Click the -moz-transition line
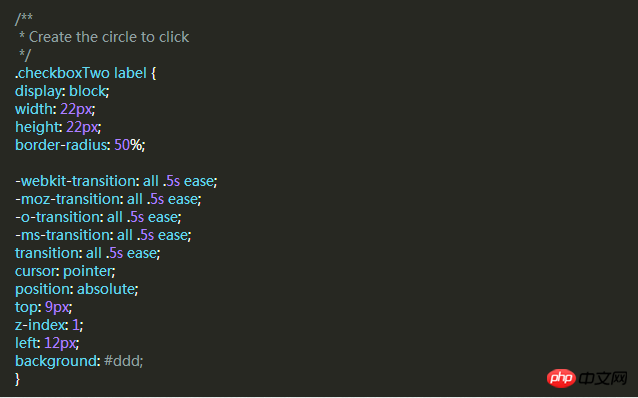638x398 pixels. [x=108, y=199]
